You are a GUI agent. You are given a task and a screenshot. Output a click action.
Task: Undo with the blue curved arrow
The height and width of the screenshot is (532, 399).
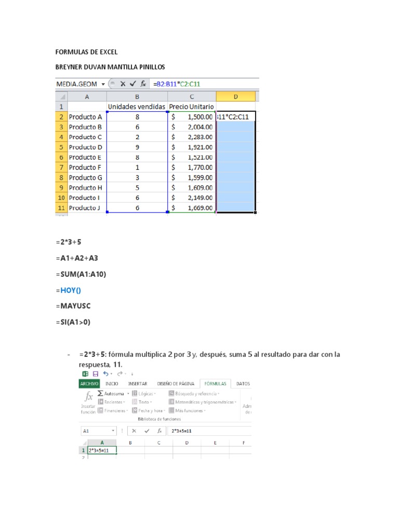(105, 374)
